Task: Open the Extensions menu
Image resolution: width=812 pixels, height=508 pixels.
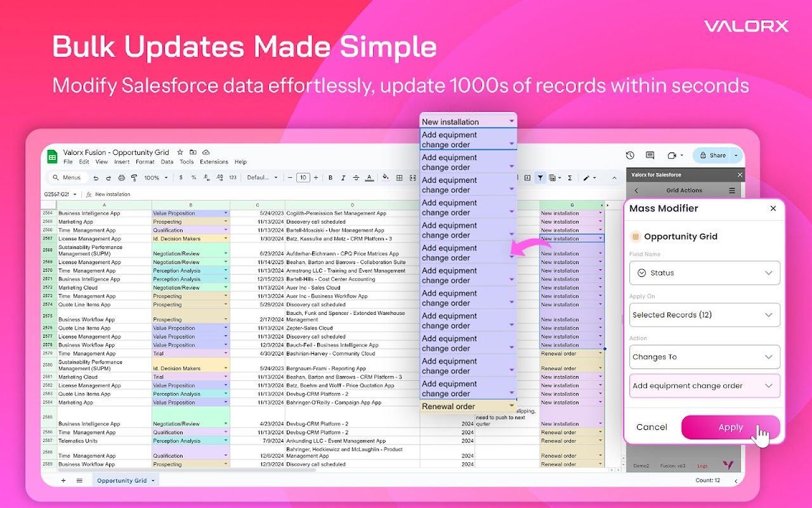Action: 214,162
